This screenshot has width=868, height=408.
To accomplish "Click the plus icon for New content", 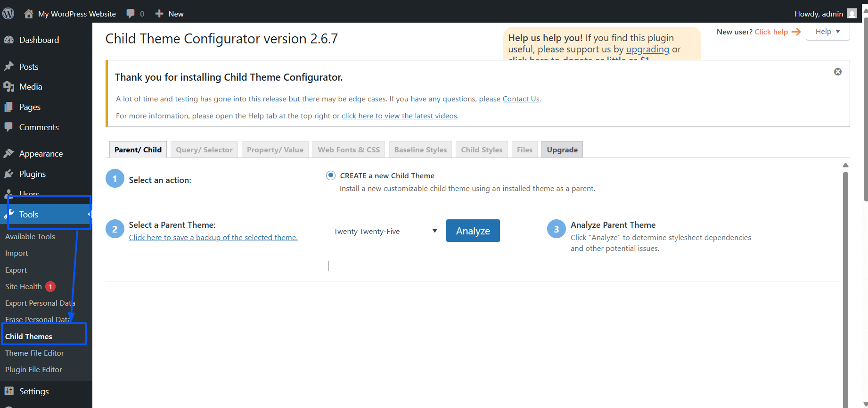I will pos(159,14).
